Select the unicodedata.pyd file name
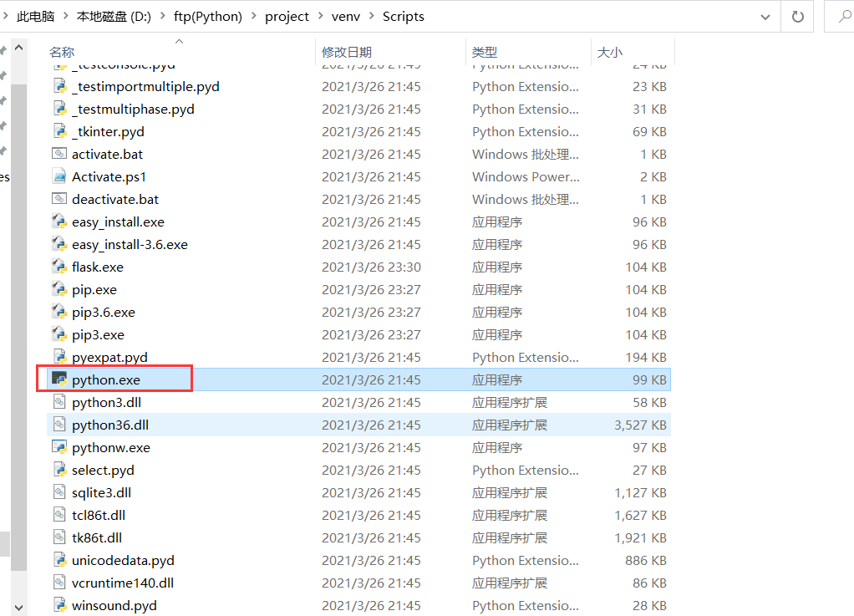 pyautogui.click(x=123, y=561)
